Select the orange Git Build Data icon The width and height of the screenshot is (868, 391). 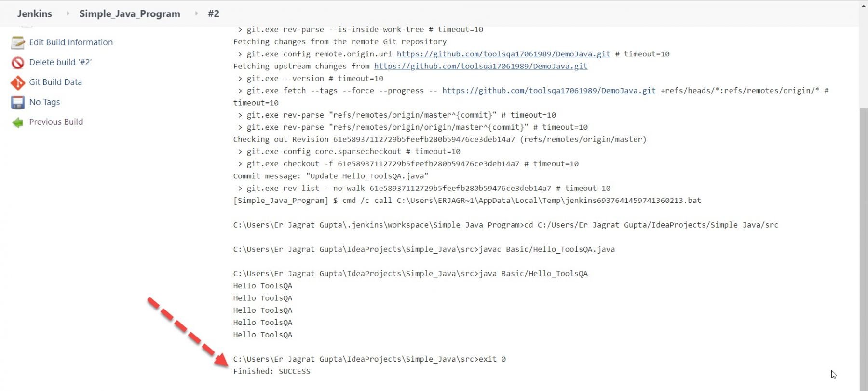point(17,82)
